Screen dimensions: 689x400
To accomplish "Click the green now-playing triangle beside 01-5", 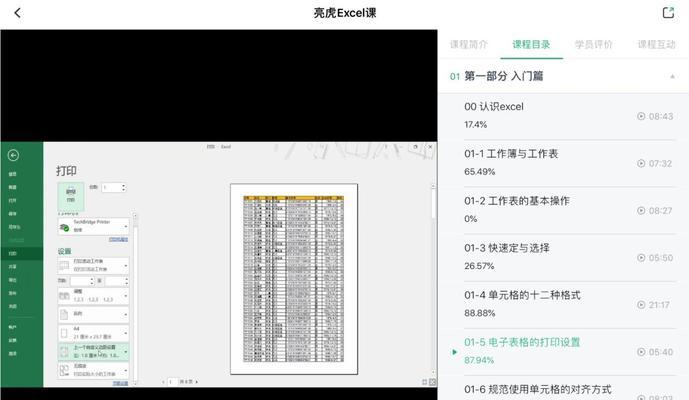I will tap(454, 352).
